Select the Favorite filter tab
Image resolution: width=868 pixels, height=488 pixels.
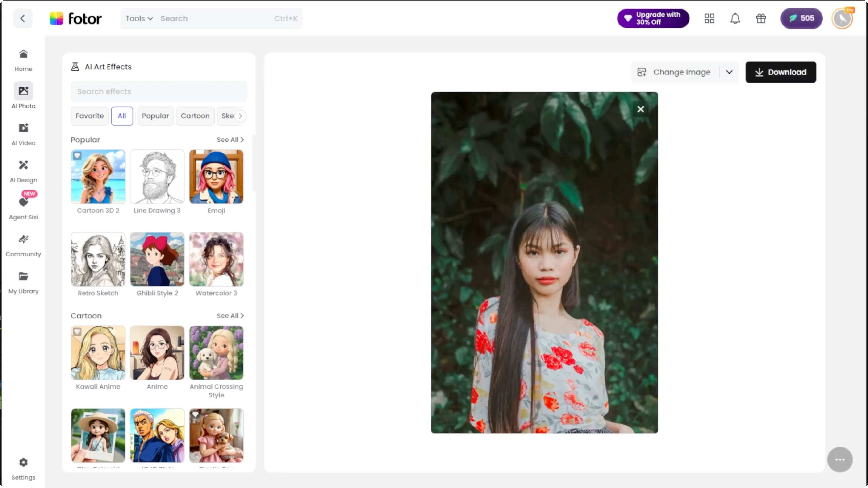[90, 116]
